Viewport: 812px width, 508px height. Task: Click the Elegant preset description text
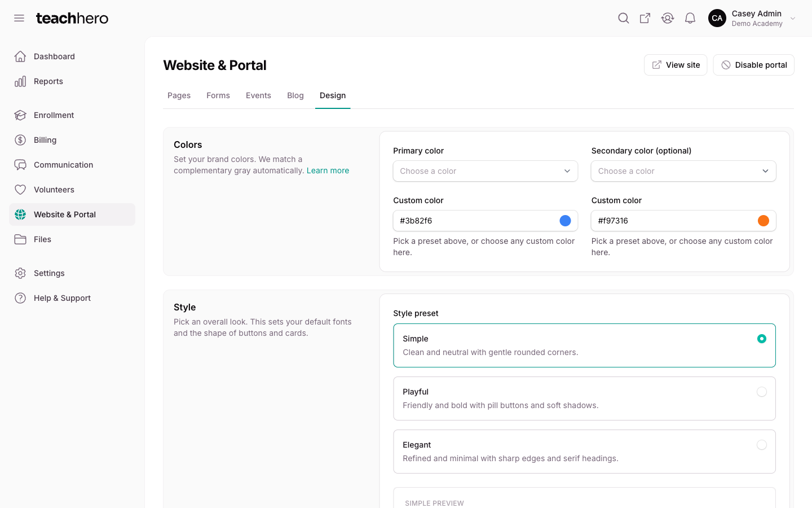tap(510, 458)
